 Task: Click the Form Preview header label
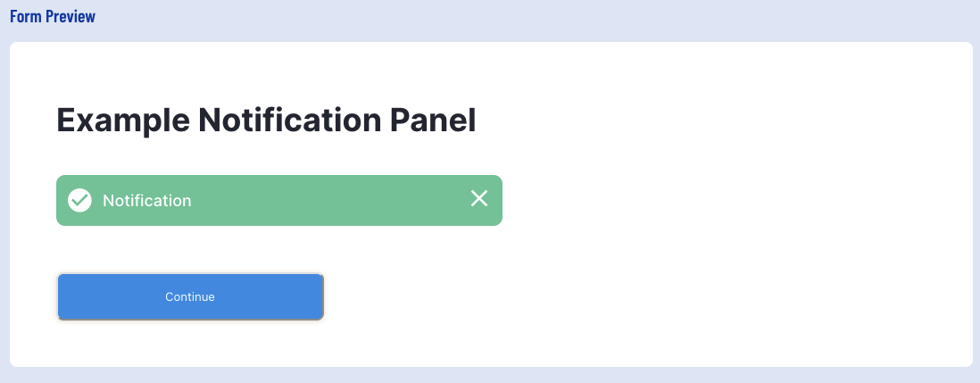(x=53, y=17)
